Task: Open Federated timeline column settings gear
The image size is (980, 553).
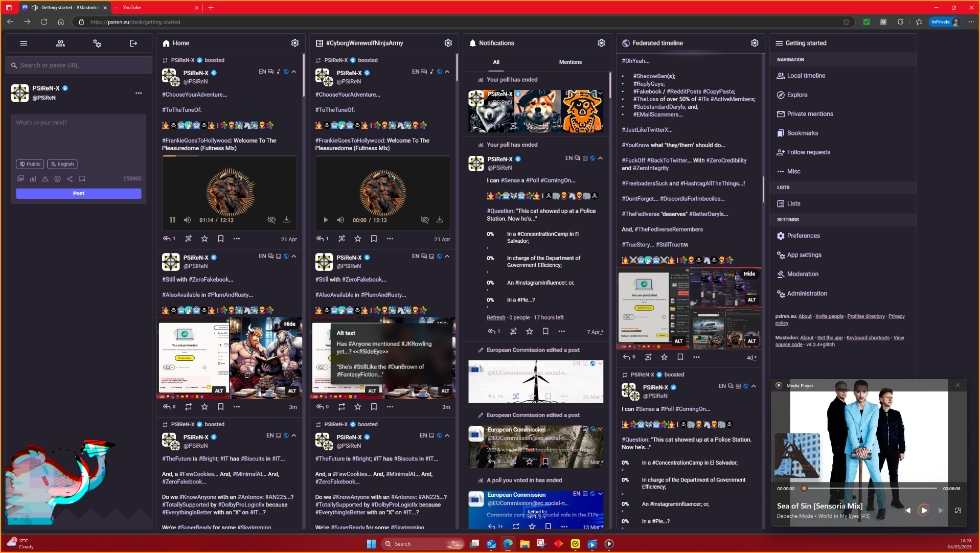Action: pos(755,43)
